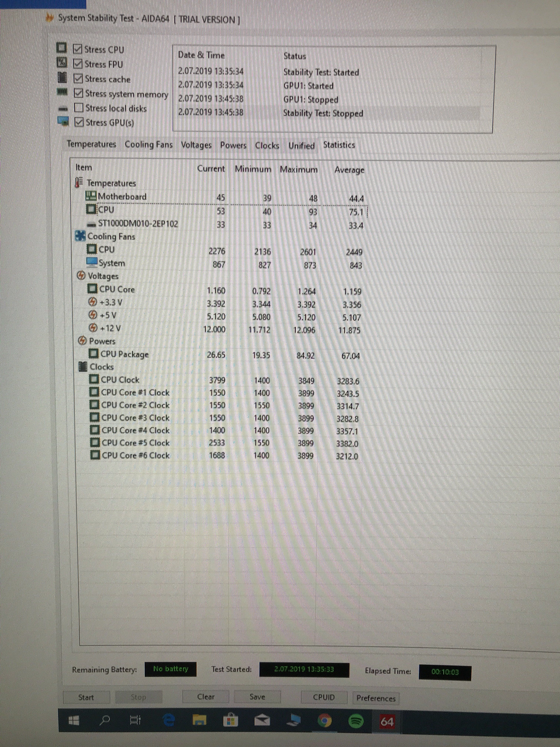Uncheck the Stress CPU checkbox
This screenshot has width=560, height=747.
coord(78,49)
